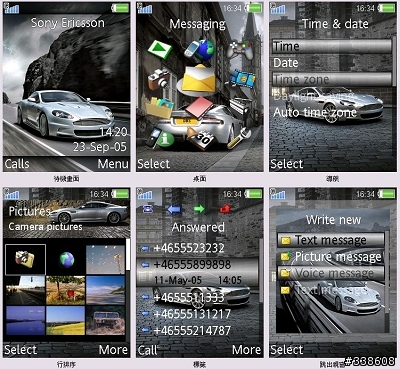Tap More softkey on Answered screen

click(x=247, y=350)
